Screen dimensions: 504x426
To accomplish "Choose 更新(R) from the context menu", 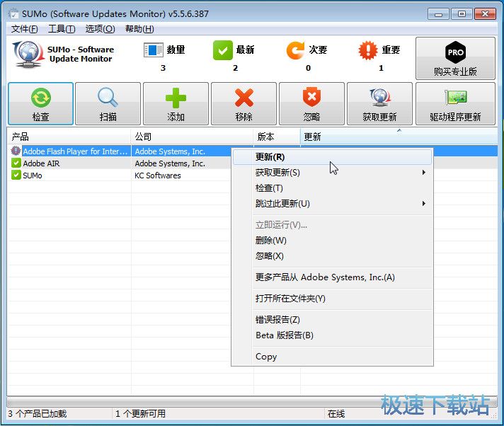I will tap(332, 157).
